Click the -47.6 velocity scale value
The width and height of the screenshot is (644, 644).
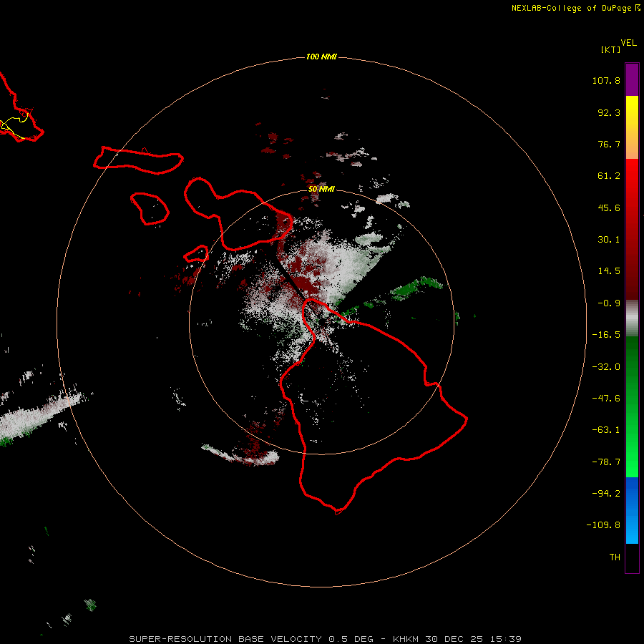tap(606, 399)
